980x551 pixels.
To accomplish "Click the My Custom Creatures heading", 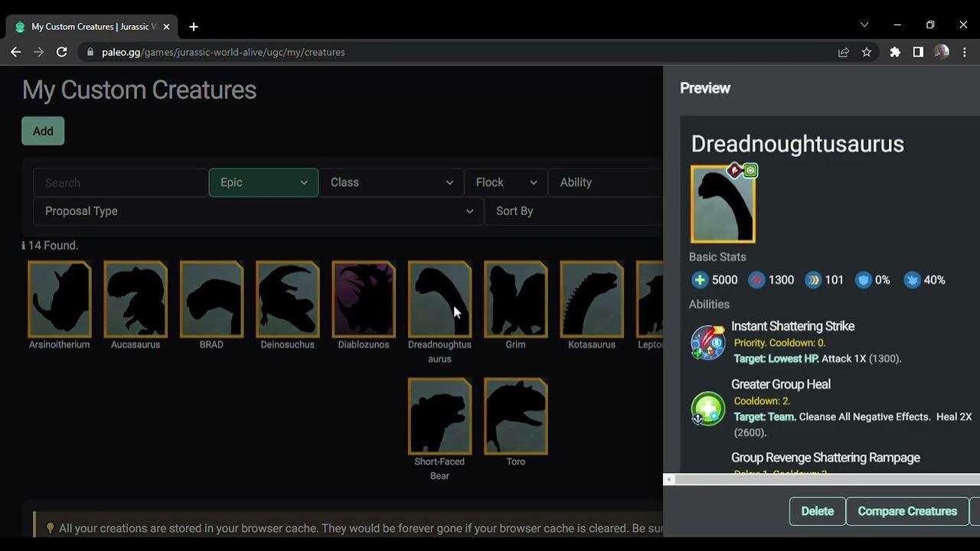I will click(139, 90).
